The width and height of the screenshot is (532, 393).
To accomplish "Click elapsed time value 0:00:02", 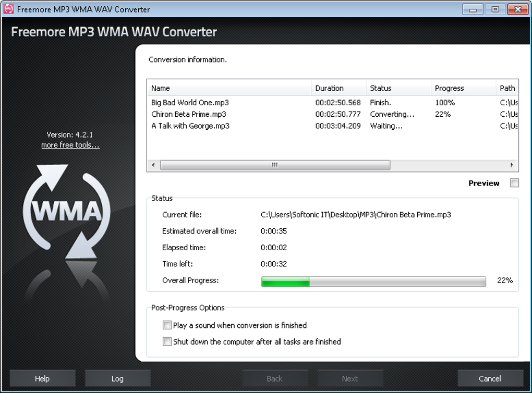I will (273, 247).
